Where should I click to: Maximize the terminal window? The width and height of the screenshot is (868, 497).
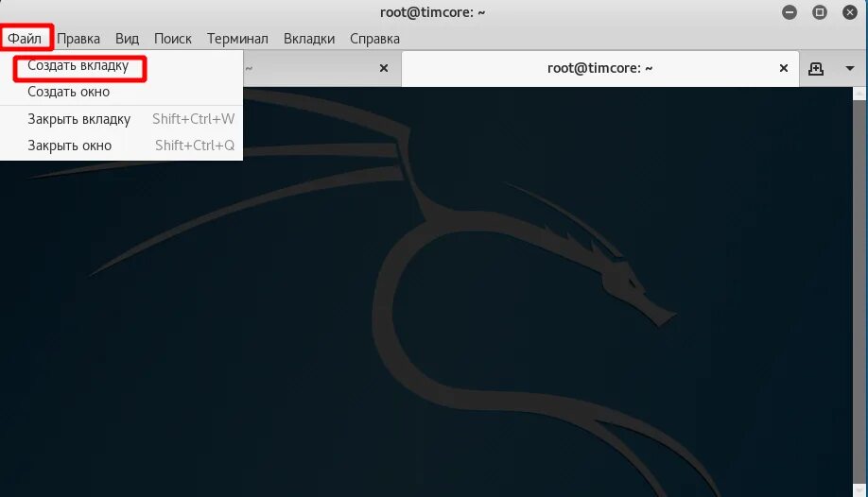[820, 12]
